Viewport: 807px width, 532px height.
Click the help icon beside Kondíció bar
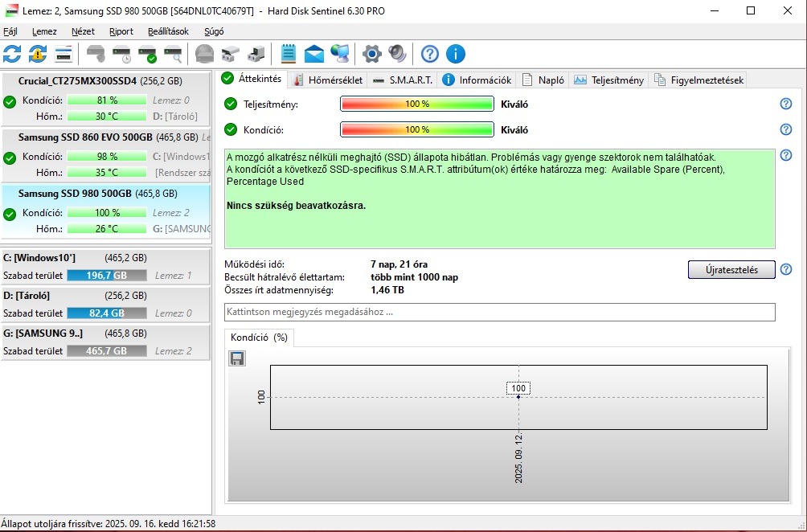pos(786,129)
